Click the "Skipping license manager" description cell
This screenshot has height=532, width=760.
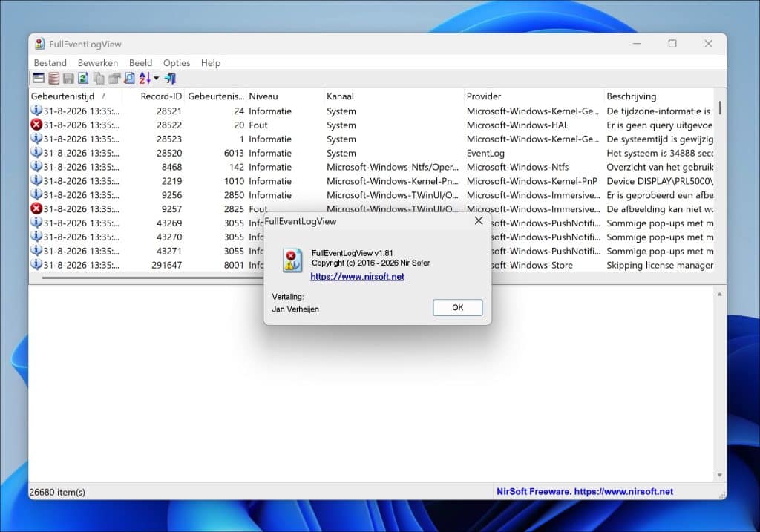(x=659, y=265)
